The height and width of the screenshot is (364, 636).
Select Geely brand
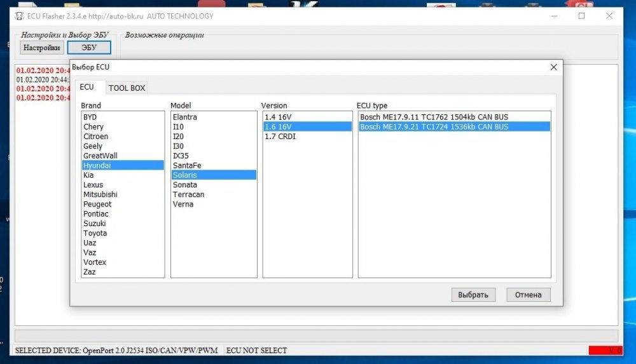(x=123, y=146)
